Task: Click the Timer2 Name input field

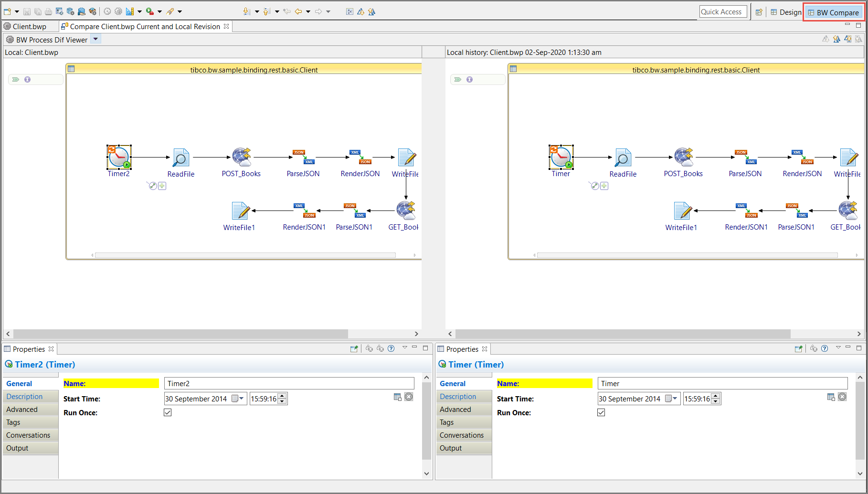Action: pos(289,384)
